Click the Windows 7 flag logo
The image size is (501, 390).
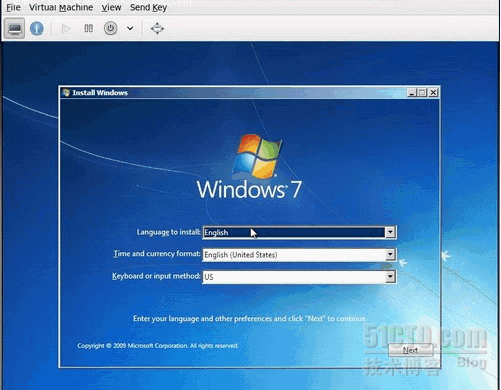pos(257,156)
